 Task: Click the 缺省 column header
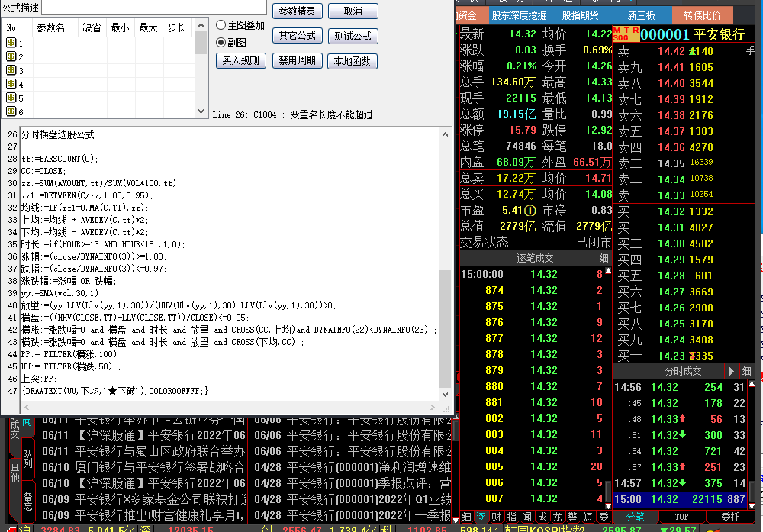(92, 27)
